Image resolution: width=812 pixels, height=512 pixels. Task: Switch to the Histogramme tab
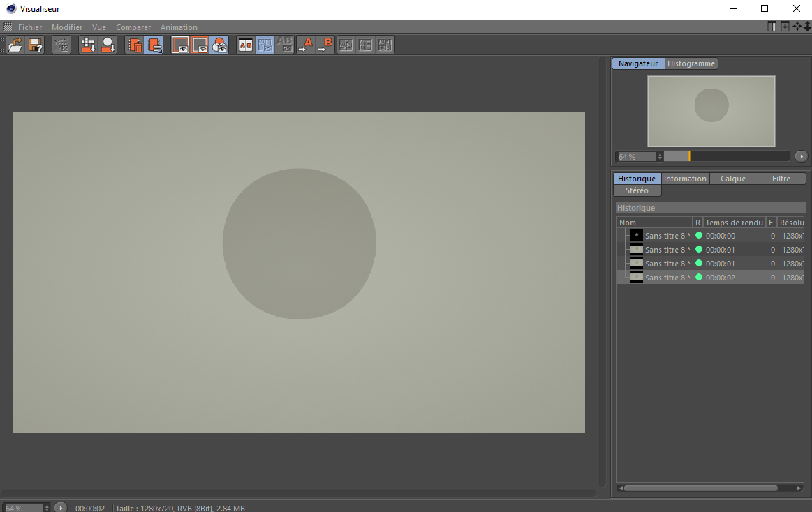[691, 63]
